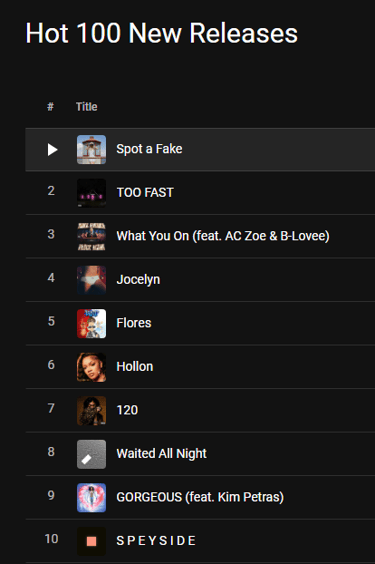Open the GORGEOUS feat. Kim Petras title
The width and height of the screenshot is (375, 564).
tap(200, 497)
